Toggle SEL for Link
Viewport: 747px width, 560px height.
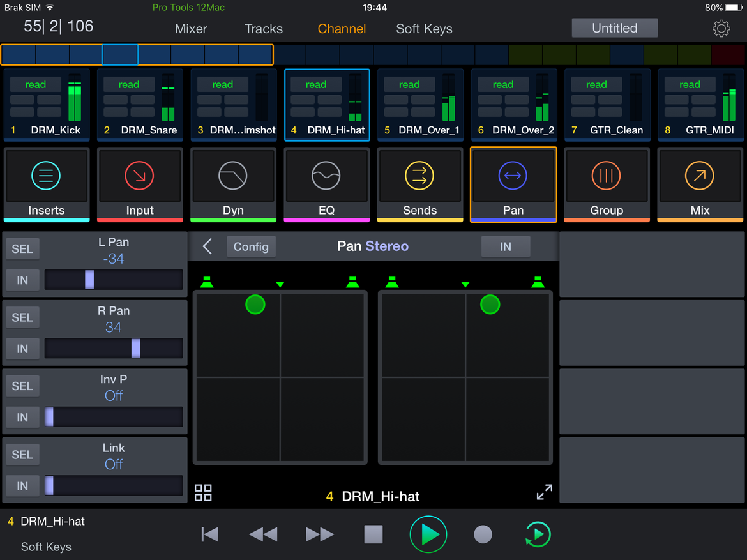22,455
